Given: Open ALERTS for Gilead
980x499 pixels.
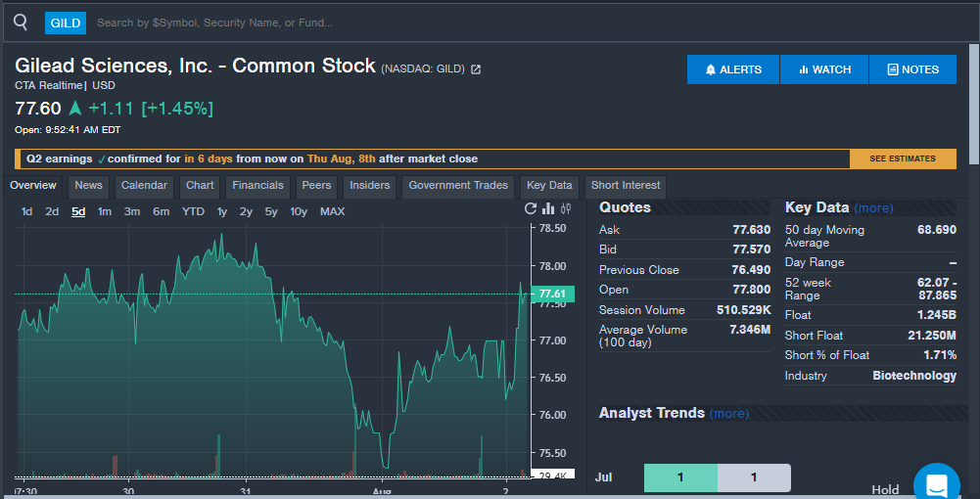Looking at the screenshot, I should pos(733,69).
